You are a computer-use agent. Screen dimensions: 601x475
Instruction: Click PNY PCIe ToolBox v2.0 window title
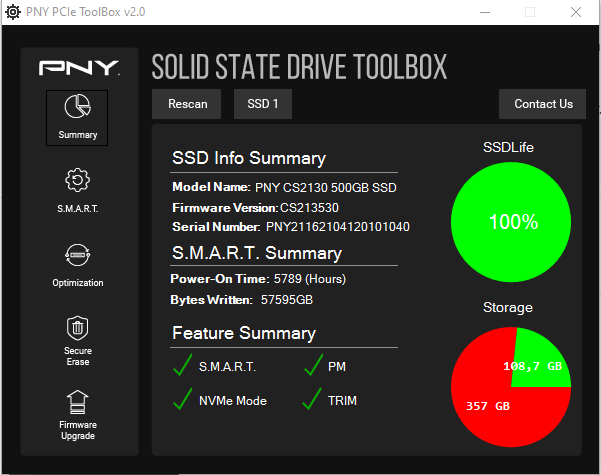85,12
